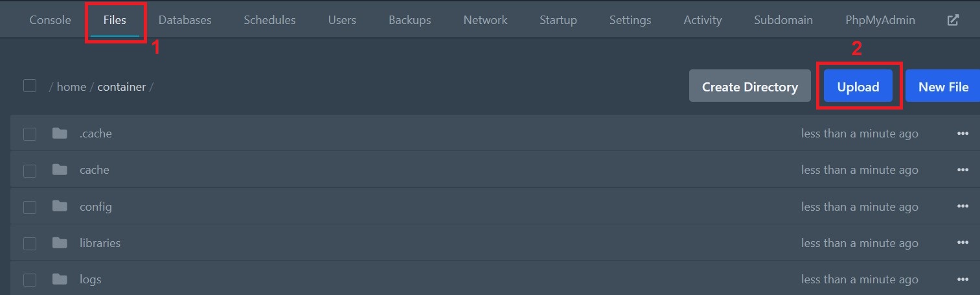Image resolution: width=980 pixels, height=295 pixels.
Task: Open the three-dot menu for libraries folder
Action: (x=963, y=243)
